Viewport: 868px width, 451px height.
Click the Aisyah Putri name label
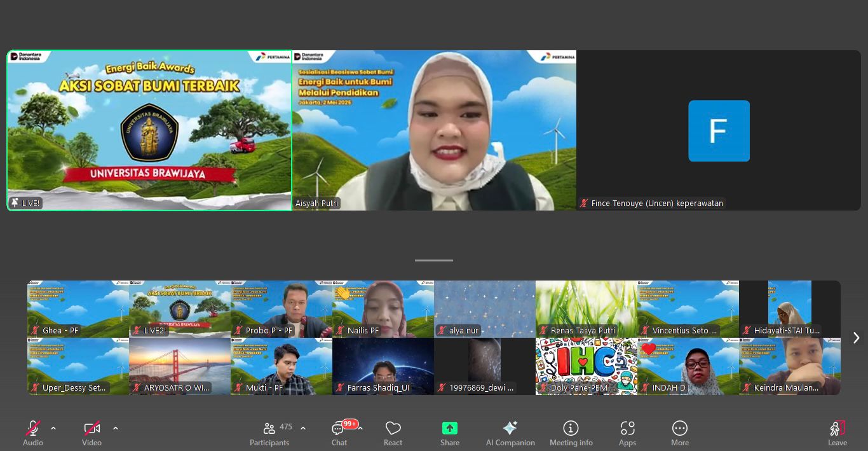tap(316, 204)
